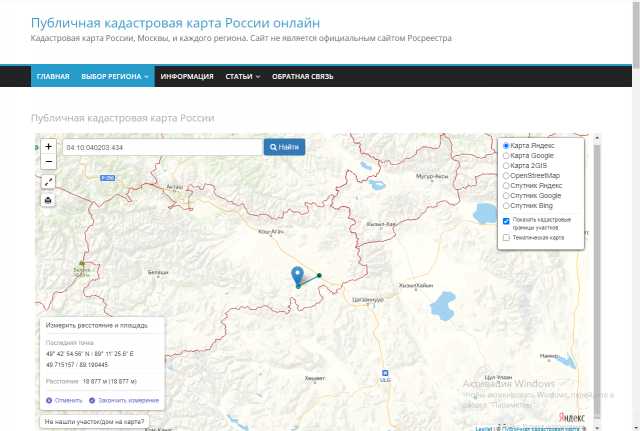Go to ГЛАВНАЯ menu item
The image size is (640, 431).
(x=53, y=76)
